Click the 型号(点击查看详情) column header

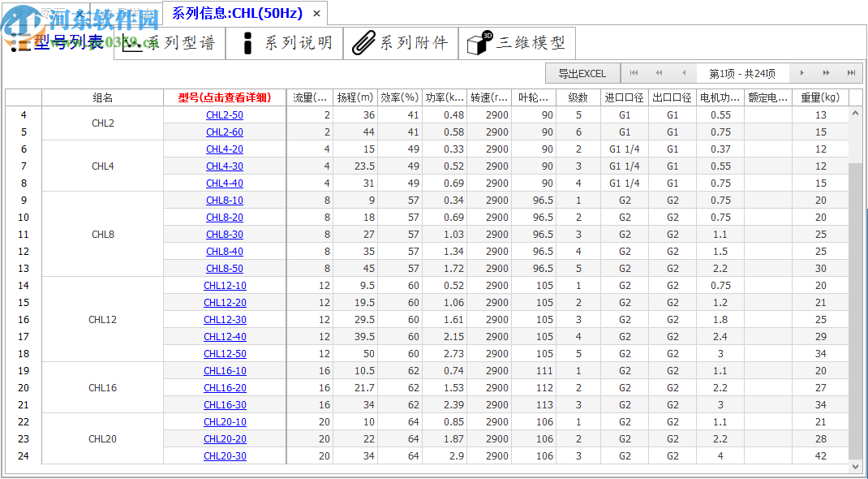tap(225, 97)
